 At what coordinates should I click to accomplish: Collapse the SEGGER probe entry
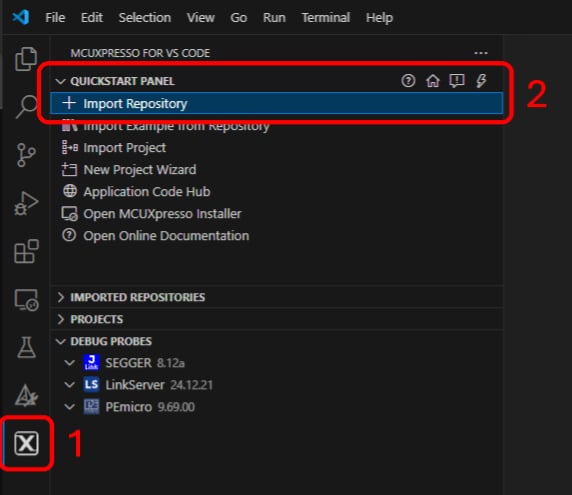pos(69,363)
